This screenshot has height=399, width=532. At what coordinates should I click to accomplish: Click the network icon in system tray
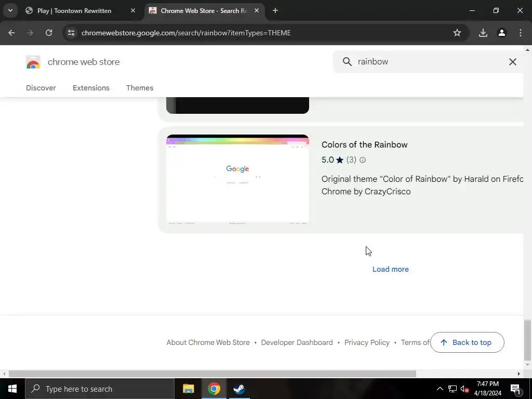point(453,389)
